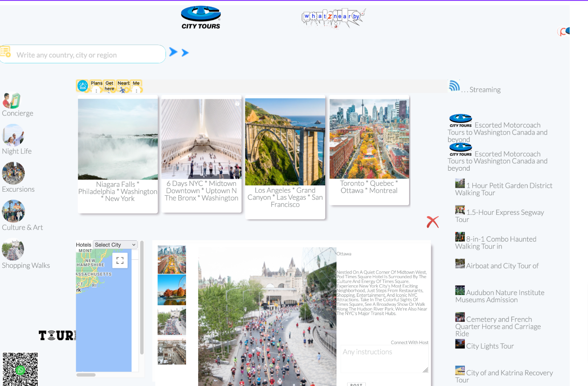Viewport: 588px width, 386px height.
Task: Select the Excursions sidebar icon
Action: (x=13, y=173)
